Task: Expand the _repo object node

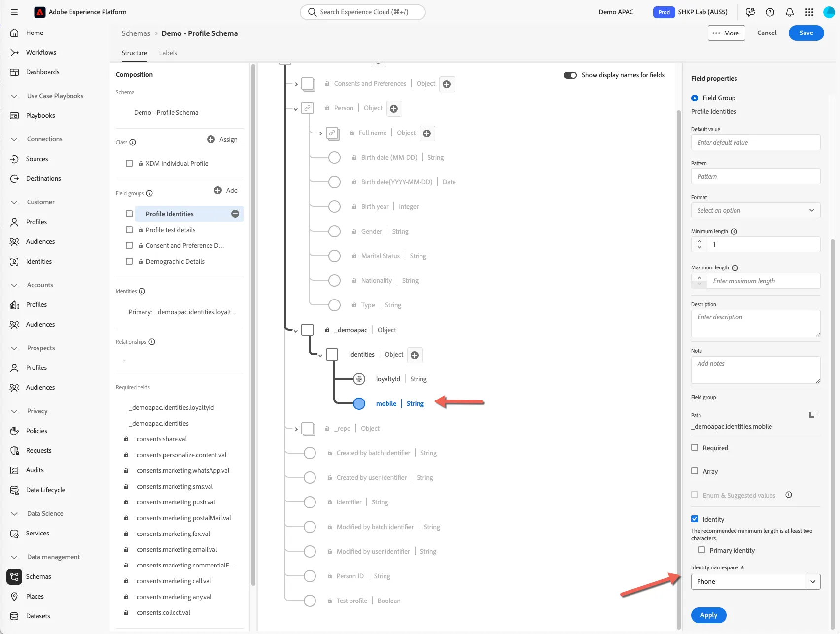Action: point(296,429)
